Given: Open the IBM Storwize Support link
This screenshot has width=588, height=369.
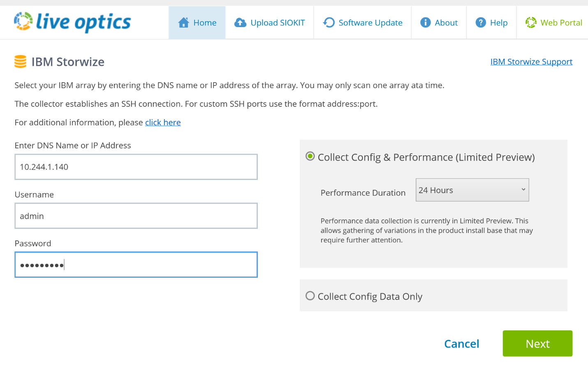Looking at the screenshot, I should point(531,62).
